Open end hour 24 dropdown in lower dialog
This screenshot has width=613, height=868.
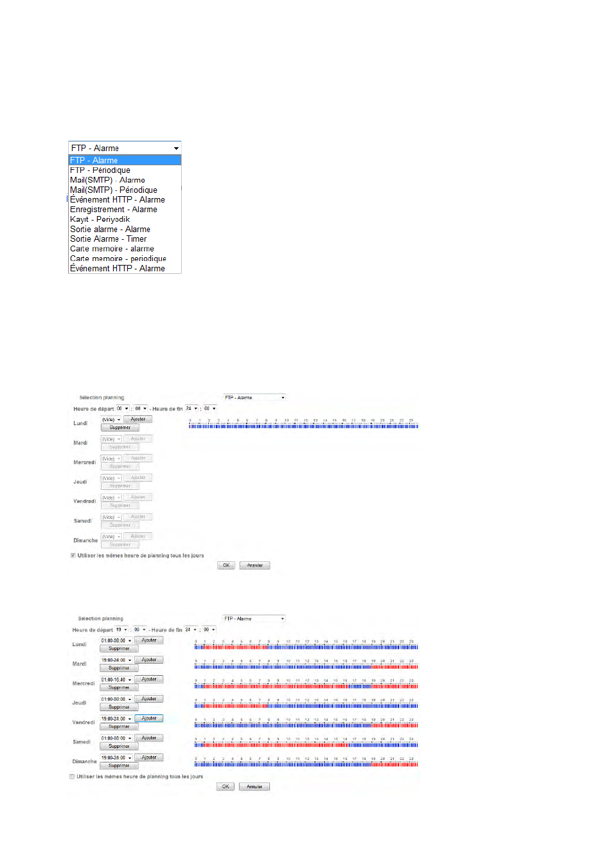click(x=190, y=629)
